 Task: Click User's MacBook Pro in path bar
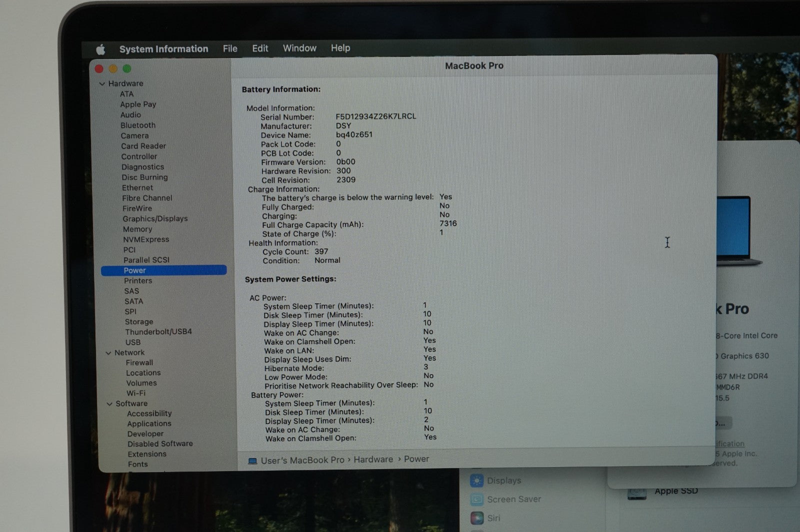302,460
